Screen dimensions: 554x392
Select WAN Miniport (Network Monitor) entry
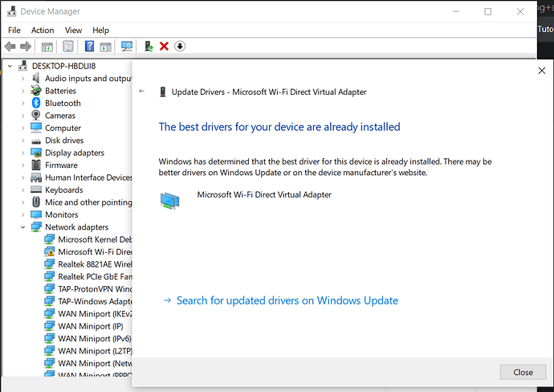point(95,363)
